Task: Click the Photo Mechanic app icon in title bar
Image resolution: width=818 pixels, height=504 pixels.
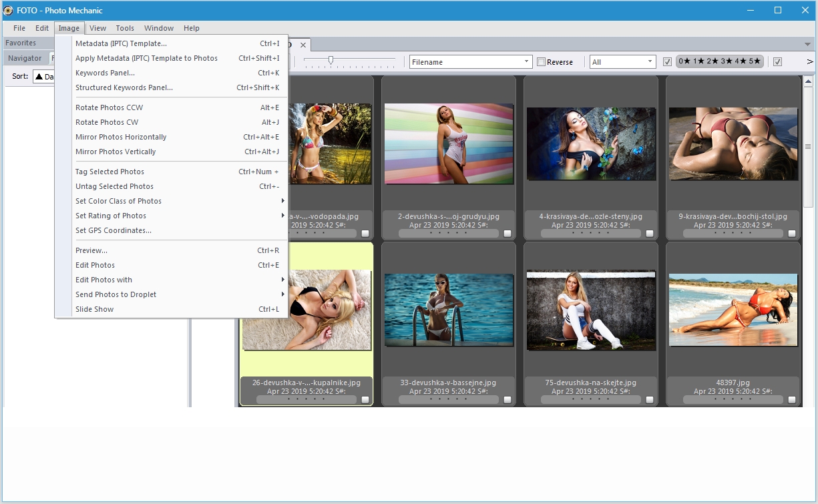Action: [x=8, y=11]
